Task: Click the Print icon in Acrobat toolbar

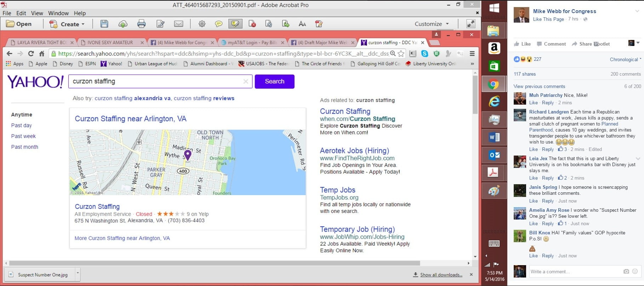Action: click(x=141, y=24)
